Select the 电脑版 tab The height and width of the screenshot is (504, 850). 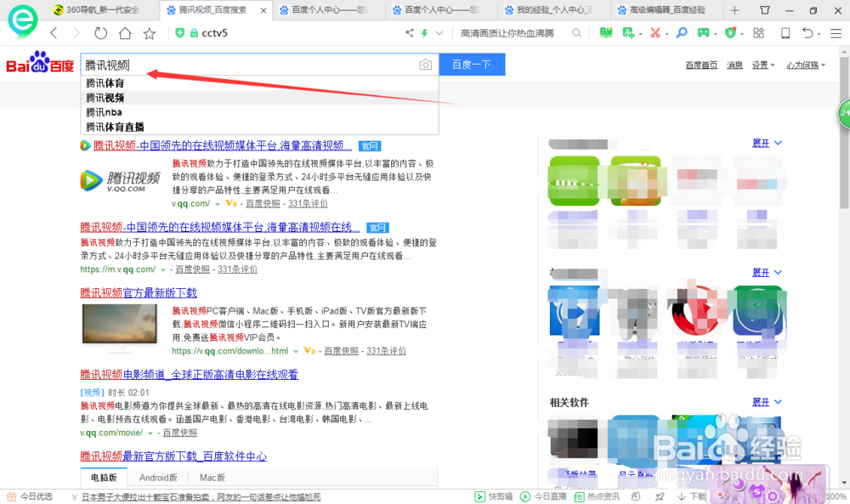tap(104, 478)
